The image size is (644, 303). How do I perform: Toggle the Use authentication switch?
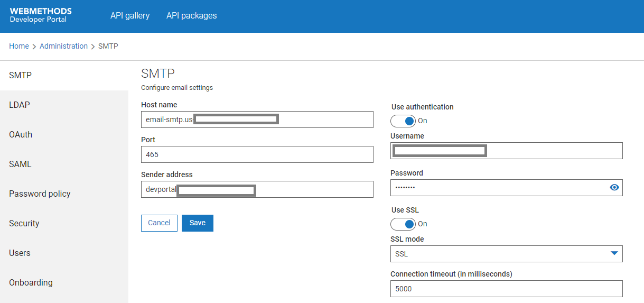(403, 121)
